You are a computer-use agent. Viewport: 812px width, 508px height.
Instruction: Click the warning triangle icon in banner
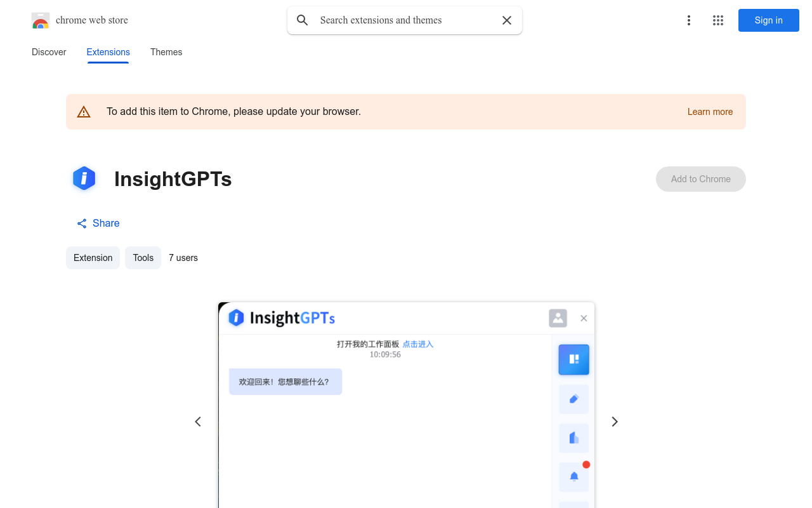pos(84,112)
